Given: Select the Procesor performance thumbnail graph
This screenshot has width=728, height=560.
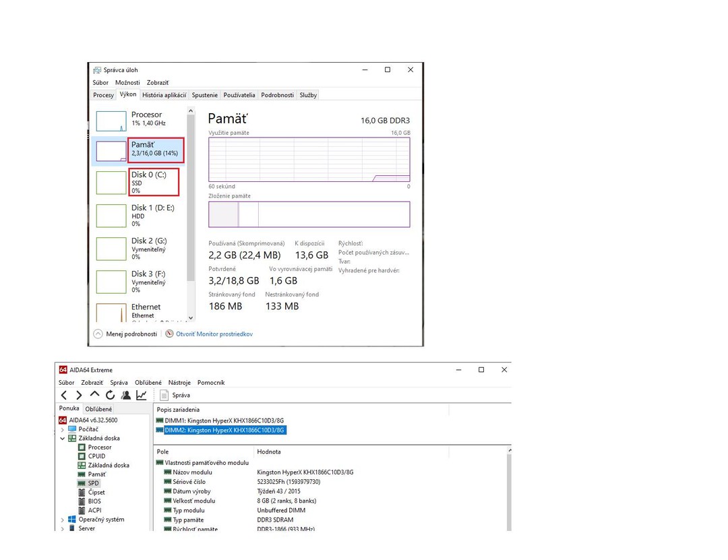Looking at the screenshot, I should pyautogui.click(x=111, y=121).
